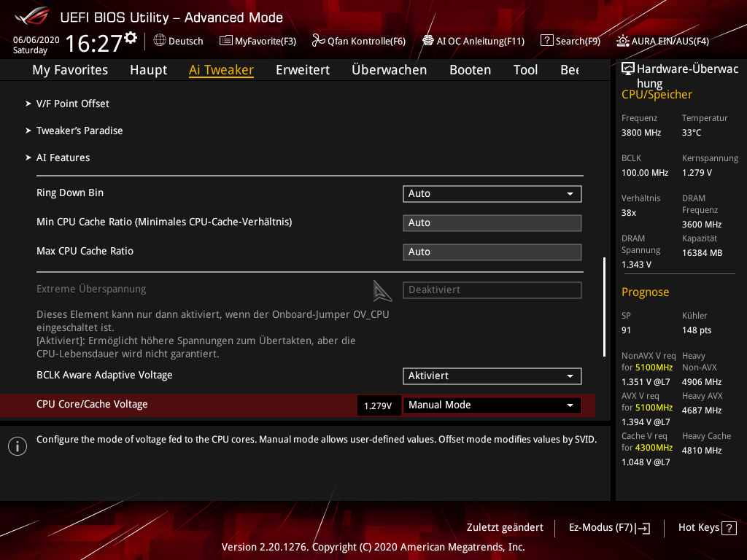This screenshot has height=560, width=747.
Task: Click Zuletzt geändert button
Action: tap(505, 527)
